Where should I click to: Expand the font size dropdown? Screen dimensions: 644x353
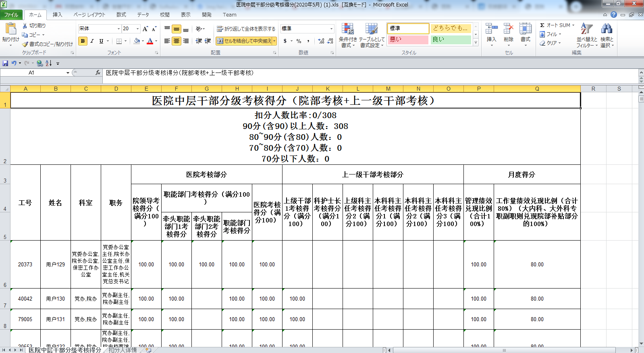[x=137, y=29]
